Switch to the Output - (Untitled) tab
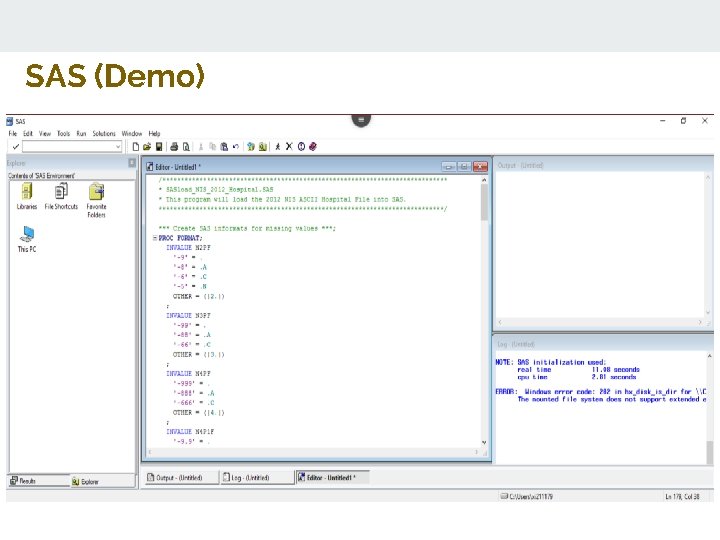This screenshot has height=540, width=720. click(180, 478)
